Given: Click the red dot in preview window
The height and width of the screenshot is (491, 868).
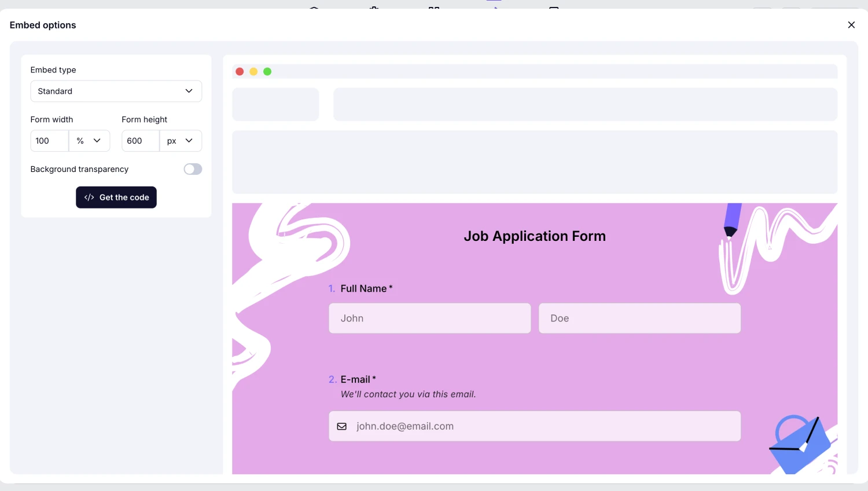Looking at the screenshot, I should pos(240,72).
